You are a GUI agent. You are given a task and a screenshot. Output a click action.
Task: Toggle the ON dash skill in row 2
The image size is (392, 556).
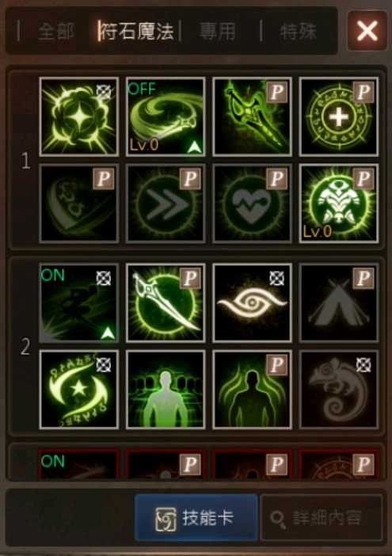[x=79, y=303]
